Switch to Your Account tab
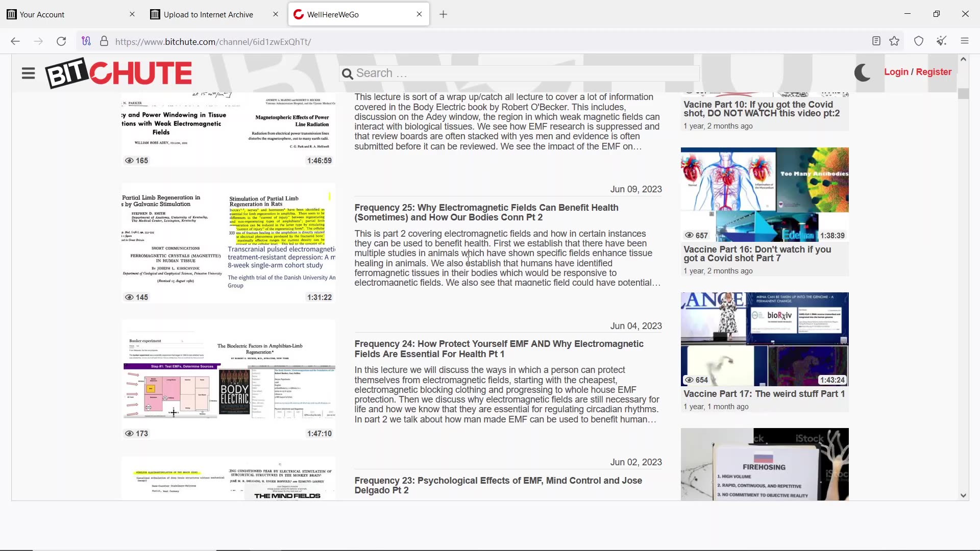The width and height of the screenshot is (980, 551). [42, 14]
